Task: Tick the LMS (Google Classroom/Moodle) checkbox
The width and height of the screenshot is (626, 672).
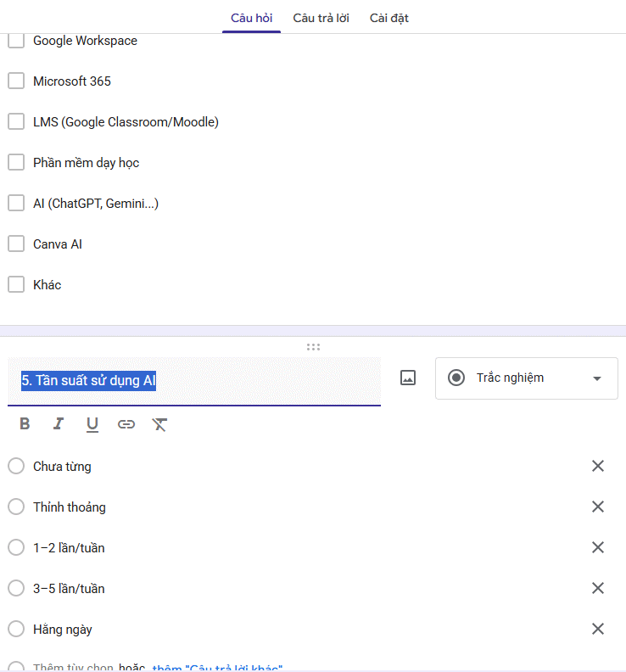Action: point(16,121)
